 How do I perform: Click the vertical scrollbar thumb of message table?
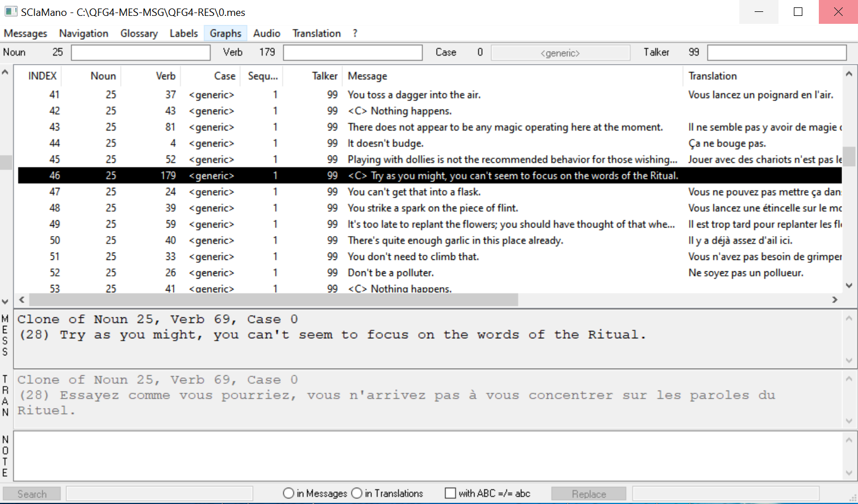849,156
